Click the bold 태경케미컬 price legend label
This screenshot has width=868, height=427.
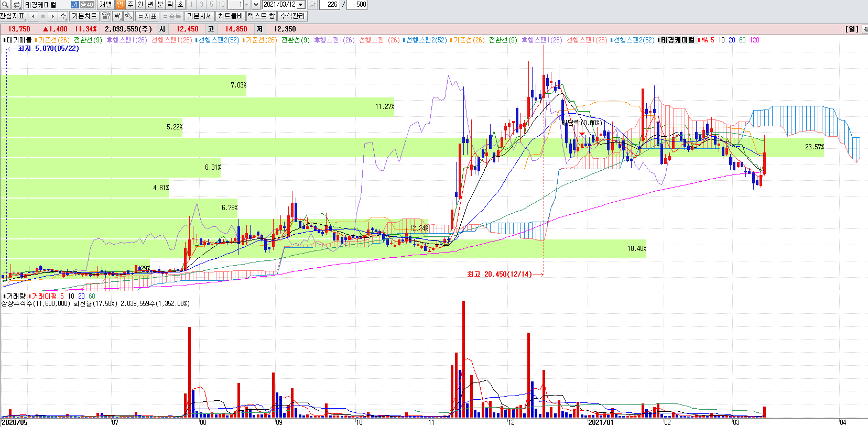click(678, 40)
